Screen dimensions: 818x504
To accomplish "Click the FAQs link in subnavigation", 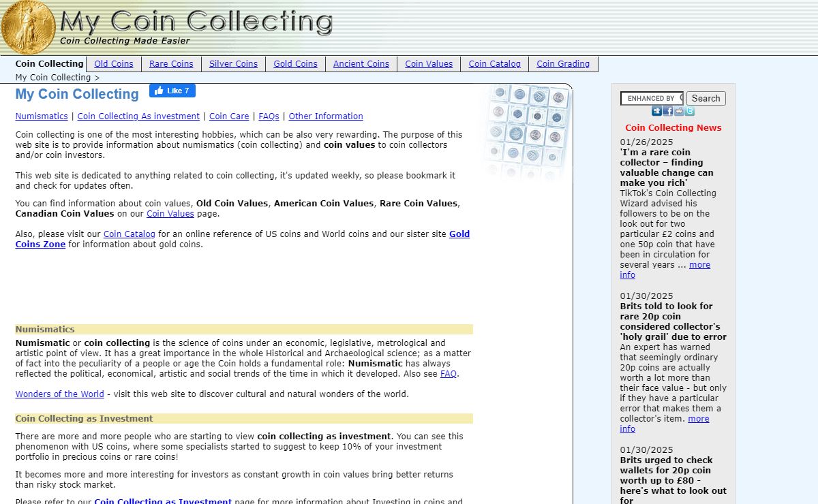I will click(x=269, y=116).
